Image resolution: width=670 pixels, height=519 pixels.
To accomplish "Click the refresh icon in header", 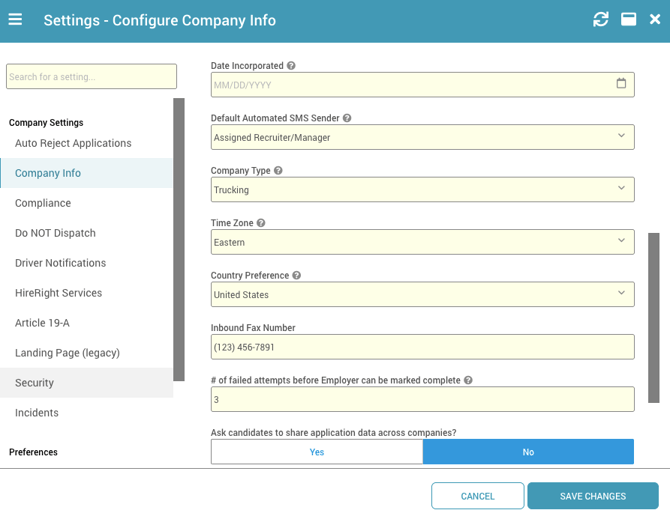I will pos(600,20).
